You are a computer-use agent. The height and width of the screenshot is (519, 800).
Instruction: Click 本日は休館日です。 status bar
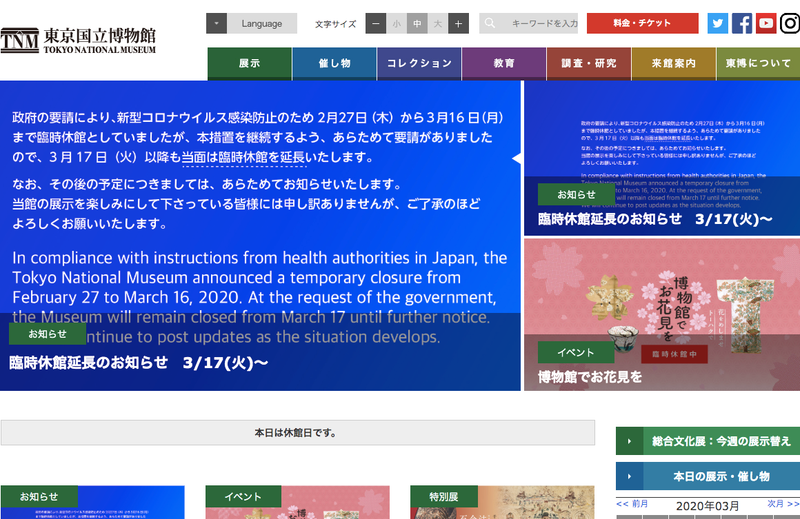click(x=298, y=433)
